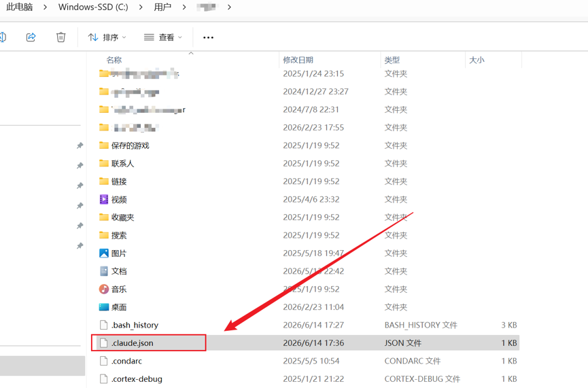Select the 音乐 folder icon

pos(104,289)
